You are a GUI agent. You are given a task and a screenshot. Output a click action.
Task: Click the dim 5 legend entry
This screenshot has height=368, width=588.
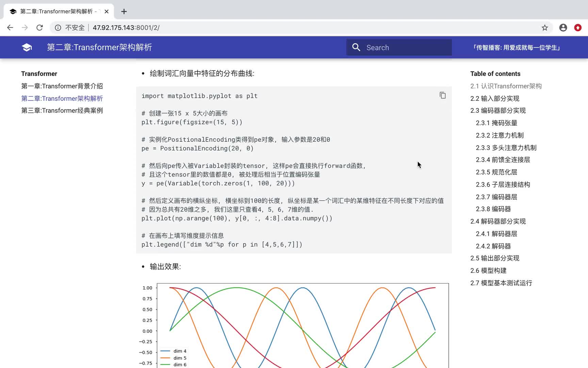(x=173, y=358)
